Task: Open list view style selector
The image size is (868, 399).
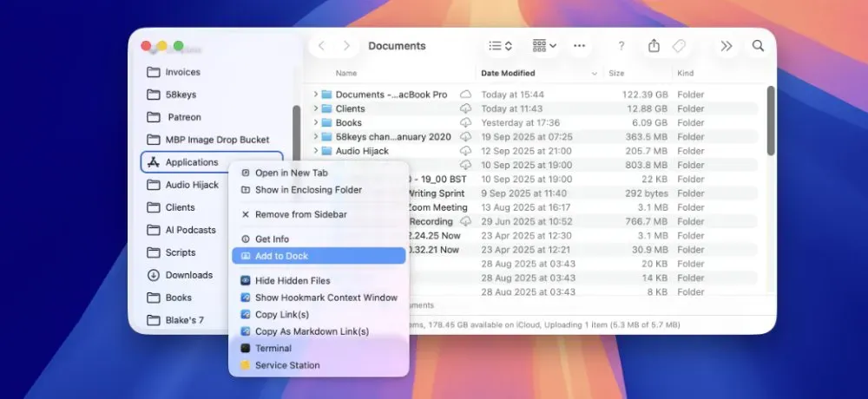Action: coord(500,46)
